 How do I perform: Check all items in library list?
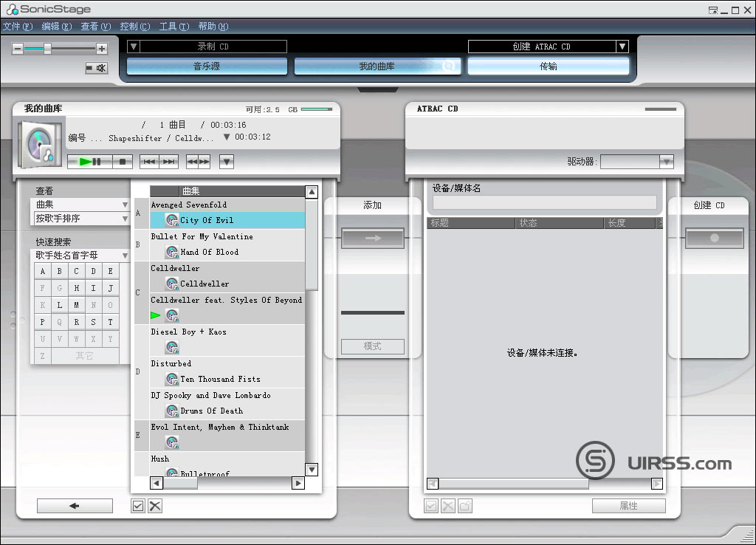pyautogui.click(x=138, y=506)
